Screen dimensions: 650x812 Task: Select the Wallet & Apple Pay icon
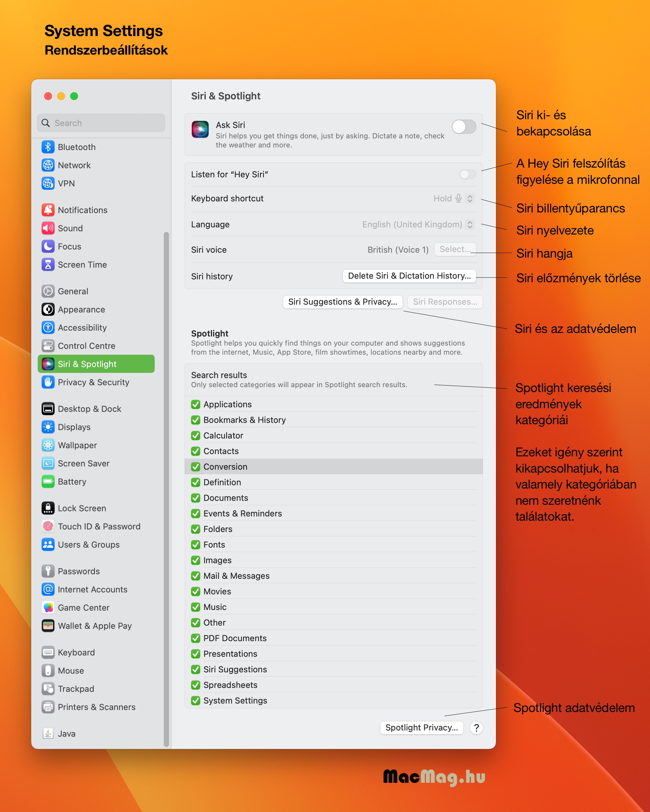[48, 626]
